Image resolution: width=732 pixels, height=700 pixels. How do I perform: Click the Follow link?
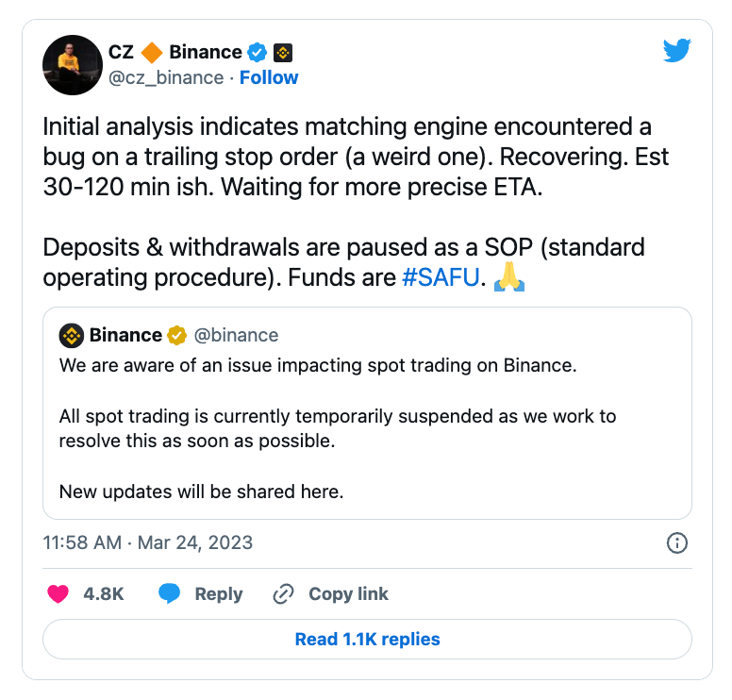[269, 77]
